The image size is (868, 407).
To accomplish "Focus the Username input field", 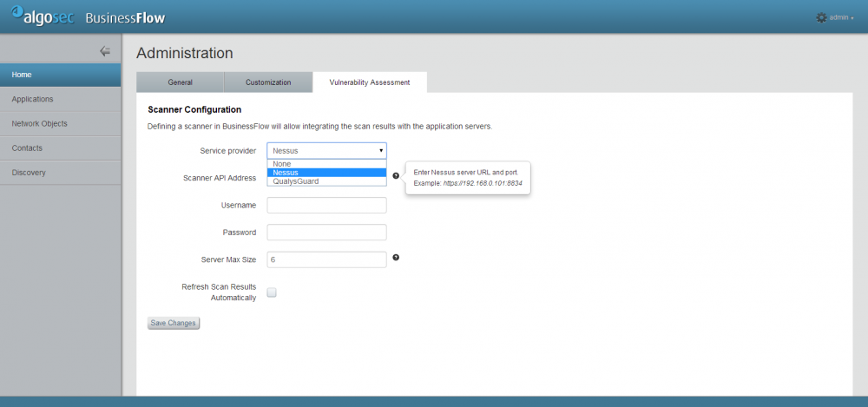I will (326, 206).
